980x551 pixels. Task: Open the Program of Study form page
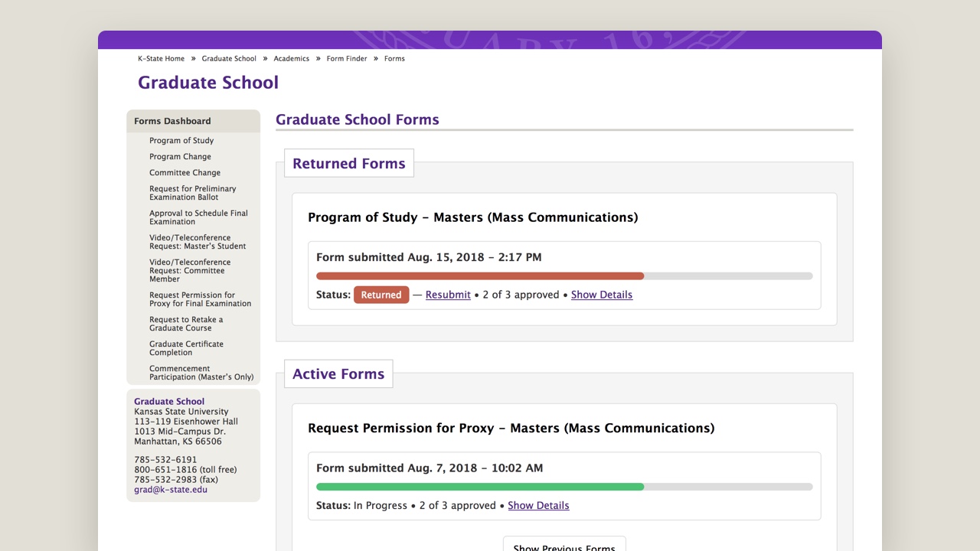click(x=181, y=140)
